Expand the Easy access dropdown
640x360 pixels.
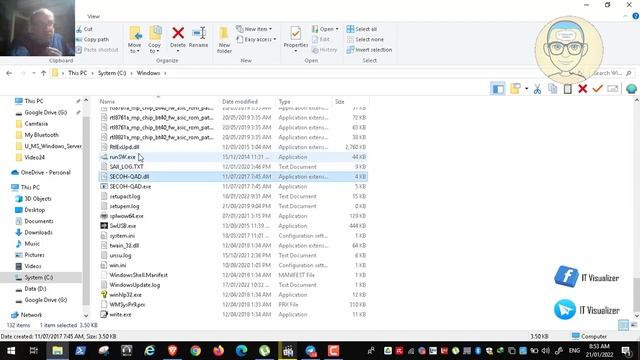(x=256, y=39)
